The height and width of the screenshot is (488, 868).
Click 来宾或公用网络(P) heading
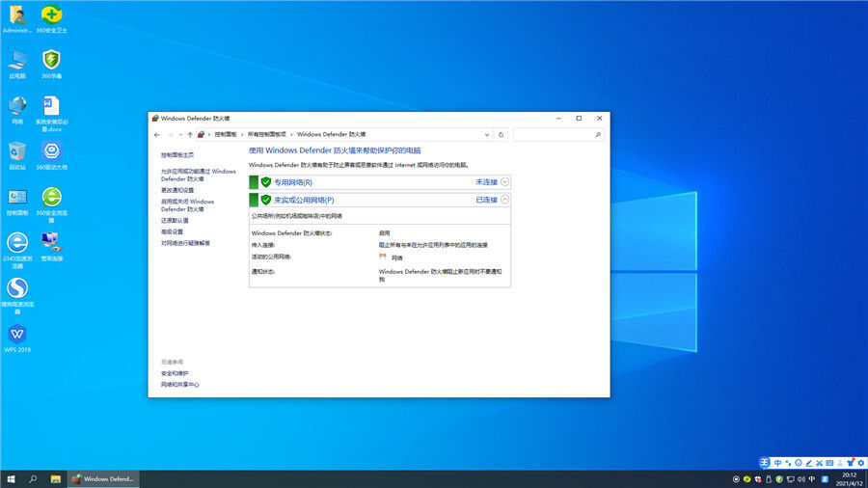tap(304, 200)
